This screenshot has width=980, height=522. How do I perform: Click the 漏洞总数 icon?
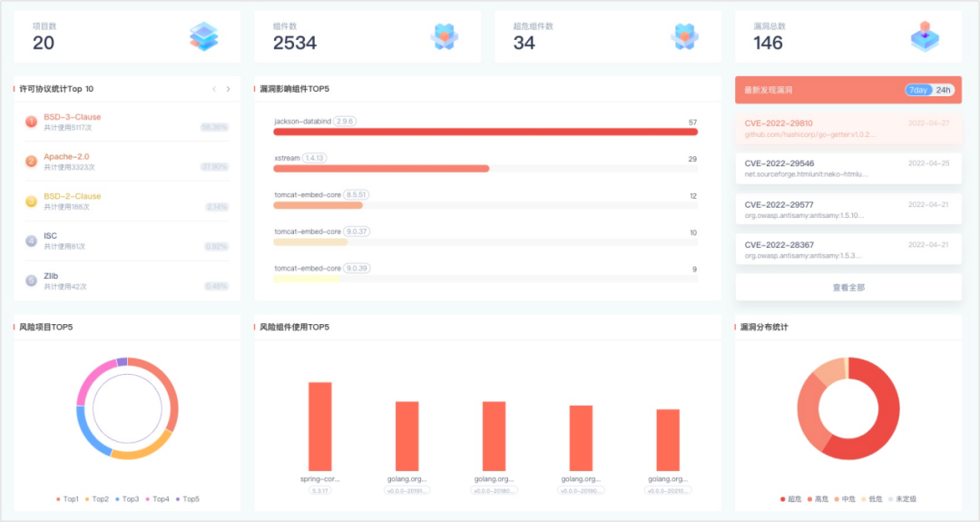(925, 36)
